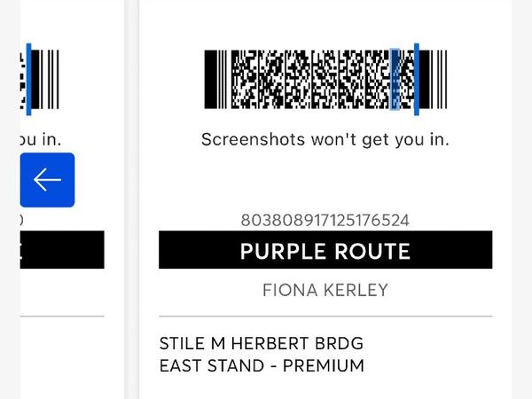Click the FIONA KERLEY name text
532x399 pixels.
coord(325,290)
